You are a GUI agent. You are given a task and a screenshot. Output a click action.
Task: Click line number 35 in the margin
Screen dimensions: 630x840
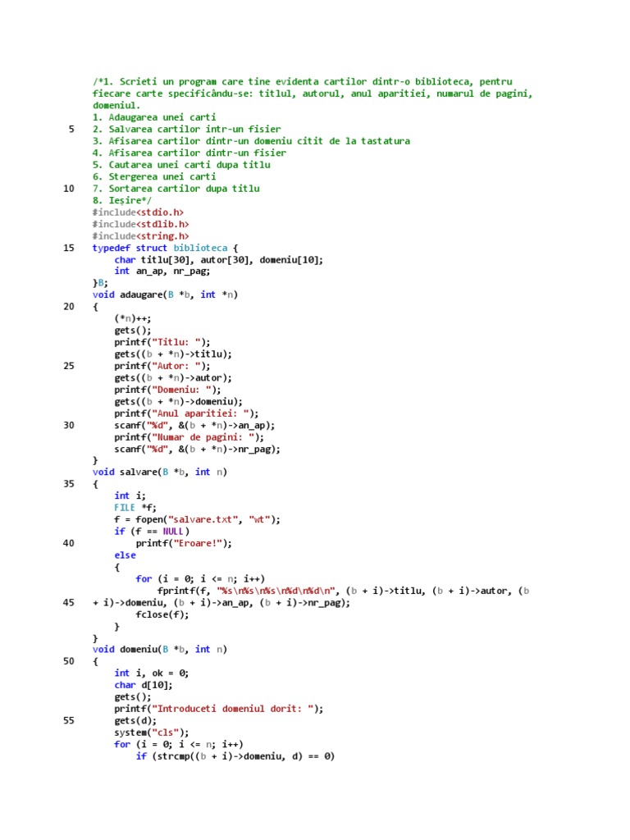[x=69, y=484]
